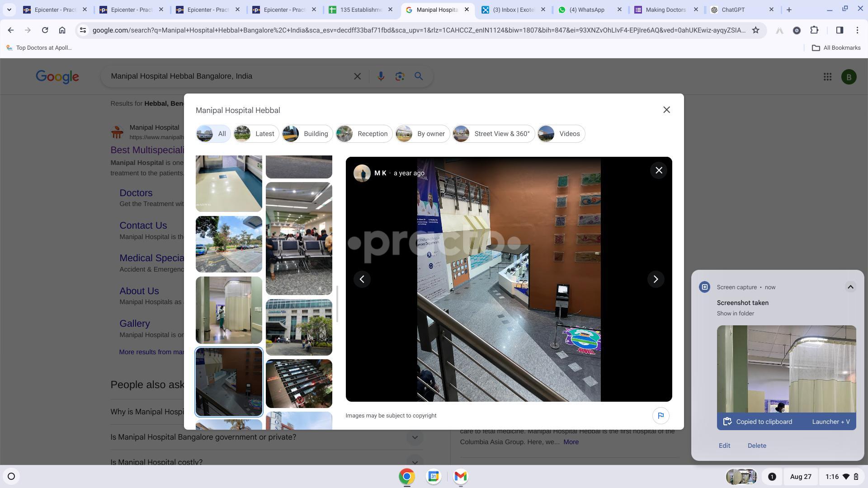Image resolution: width=868 pixels, height=488 pixels.
Task: Close the enlarged photo viewer
Action: point(659,170)
